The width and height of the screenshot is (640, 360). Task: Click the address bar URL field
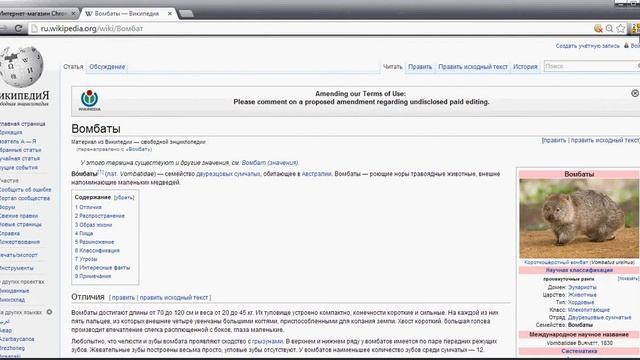pyautogui.click(x=310, y=29)
